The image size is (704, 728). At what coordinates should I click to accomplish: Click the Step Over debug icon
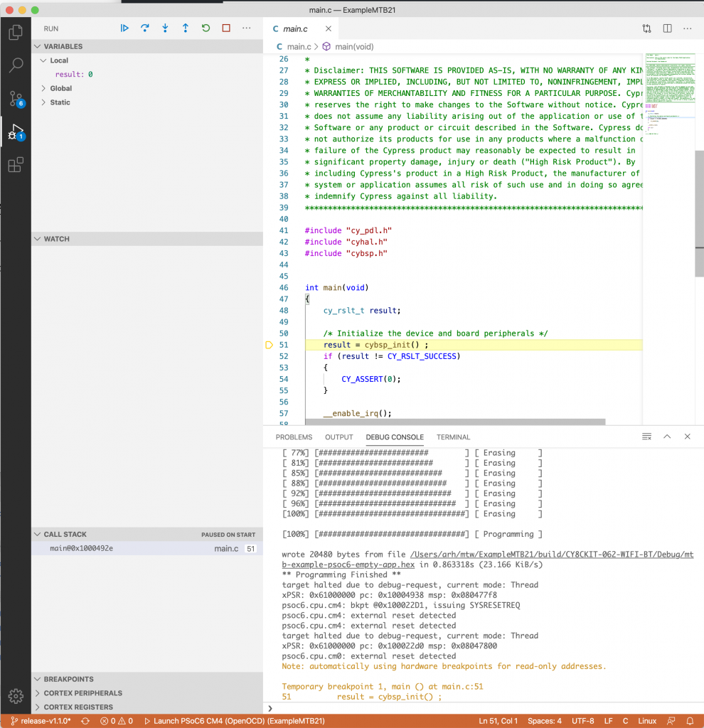[x=145, y=28]
